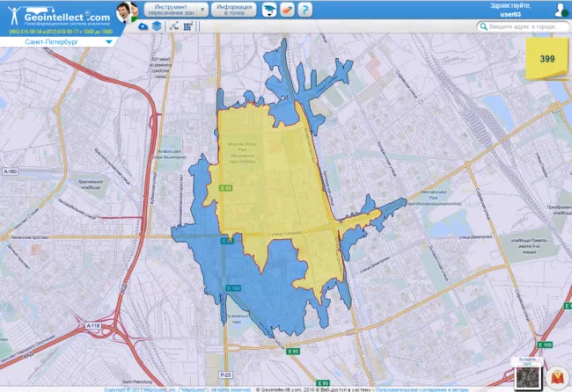The height and width of the screenshot is (392, 572).
Task: Click the cloud icon in map toolbar
Action: tap(143, 26)
